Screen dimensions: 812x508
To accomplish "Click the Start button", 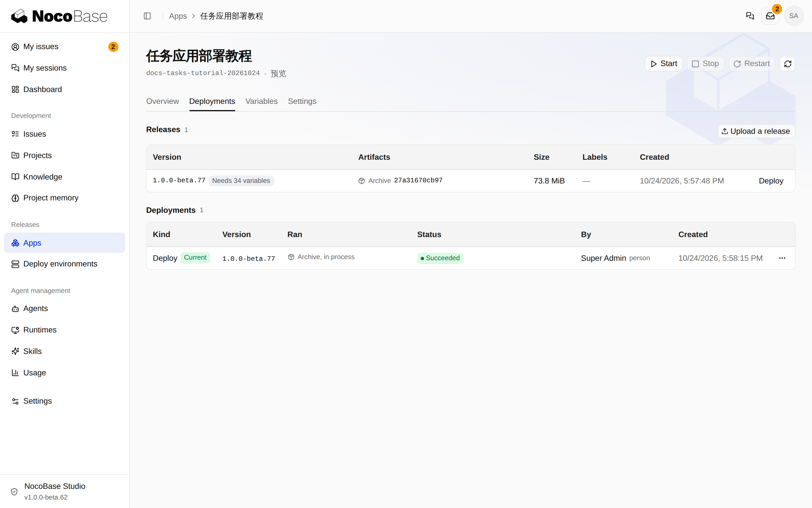I will click(663, 64).
